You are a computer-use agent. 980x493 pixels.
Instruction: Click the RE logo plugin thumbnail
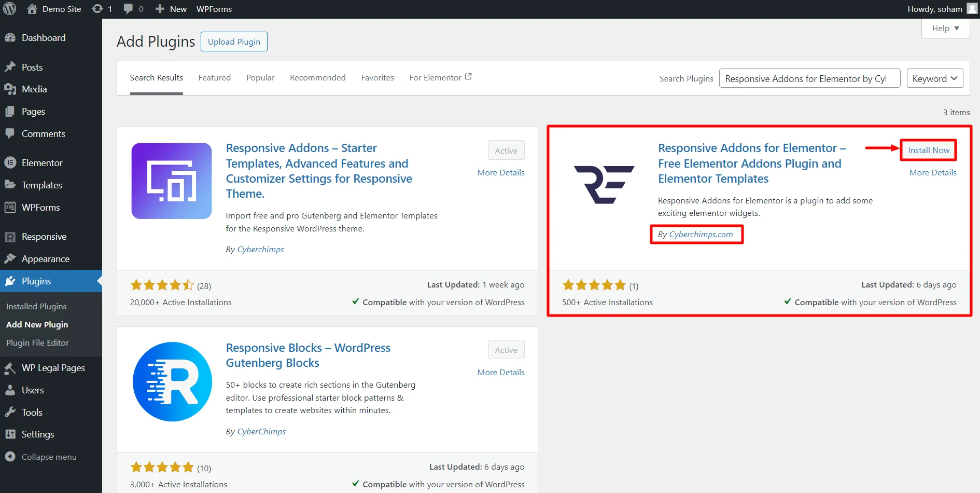tap(604, 184)
